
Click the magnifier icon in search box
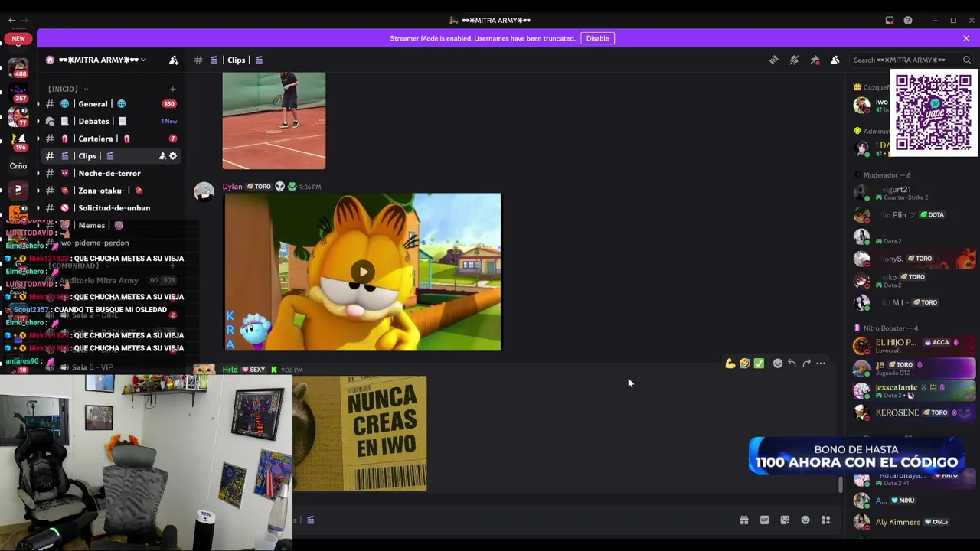967,60
